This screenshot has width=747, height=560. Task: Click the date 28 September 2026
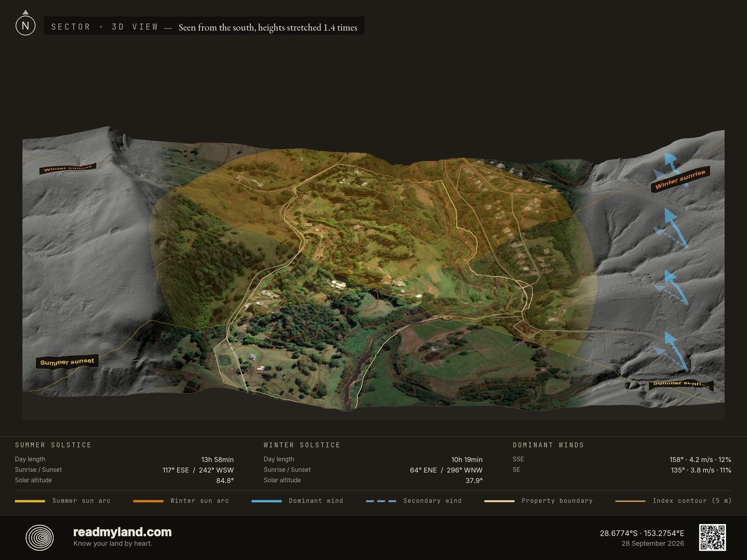653,544
